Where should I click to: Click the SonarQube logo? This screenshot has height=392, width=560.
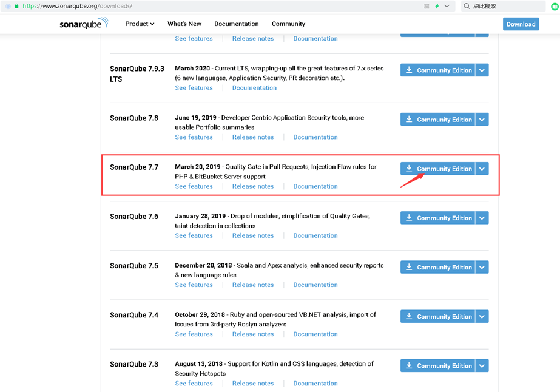(x=84, y=23)
